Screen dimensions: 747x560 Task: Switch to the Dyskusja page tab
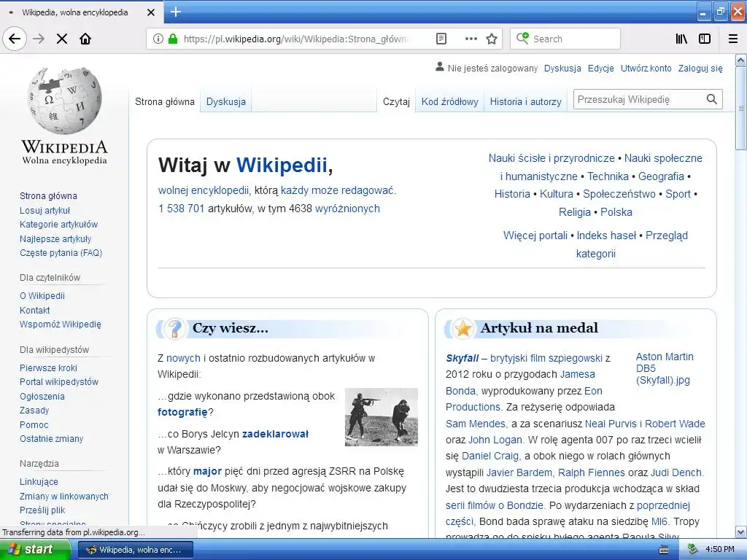click(226, 101)
